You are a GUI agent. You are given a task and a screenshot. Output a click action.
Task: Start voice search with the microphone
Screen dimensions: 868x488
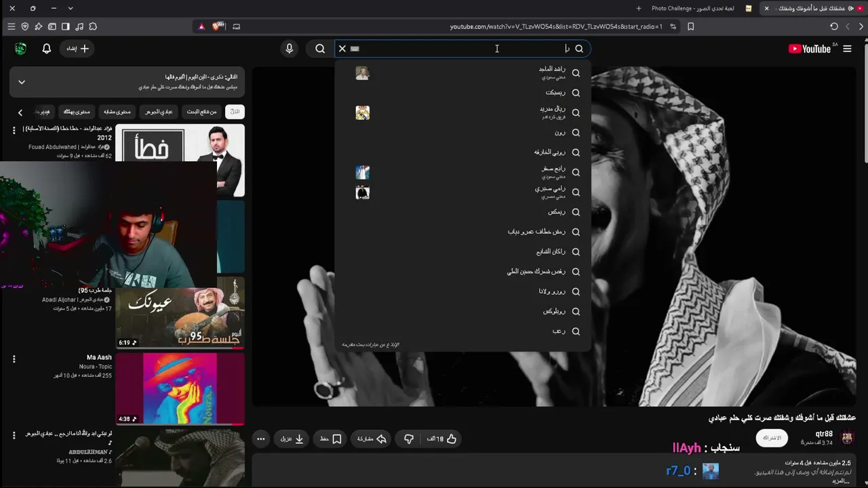click(x=290, y=49)
